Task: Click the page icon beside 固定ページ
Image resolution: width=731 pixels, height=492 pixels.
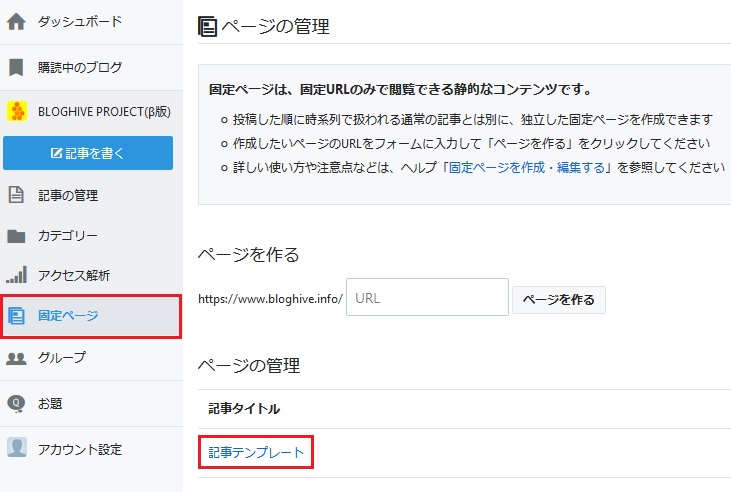Action: [16, 316]
